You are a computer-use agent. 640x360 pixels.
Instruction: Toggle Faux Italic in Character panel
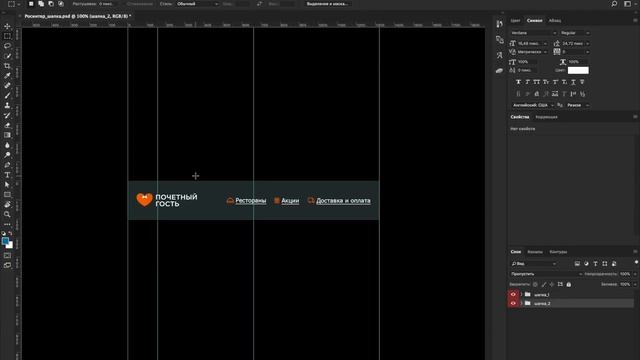pos(527,82)
